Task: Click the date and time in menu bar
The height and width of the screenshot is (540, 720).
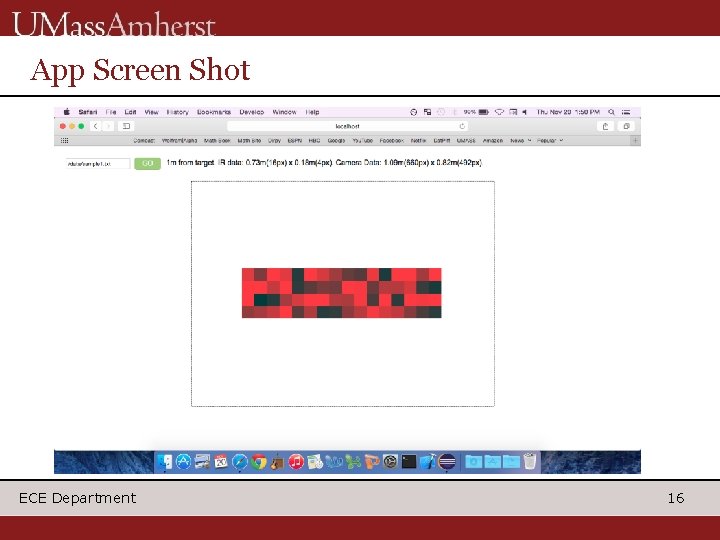Action: [x=568, y=112]
